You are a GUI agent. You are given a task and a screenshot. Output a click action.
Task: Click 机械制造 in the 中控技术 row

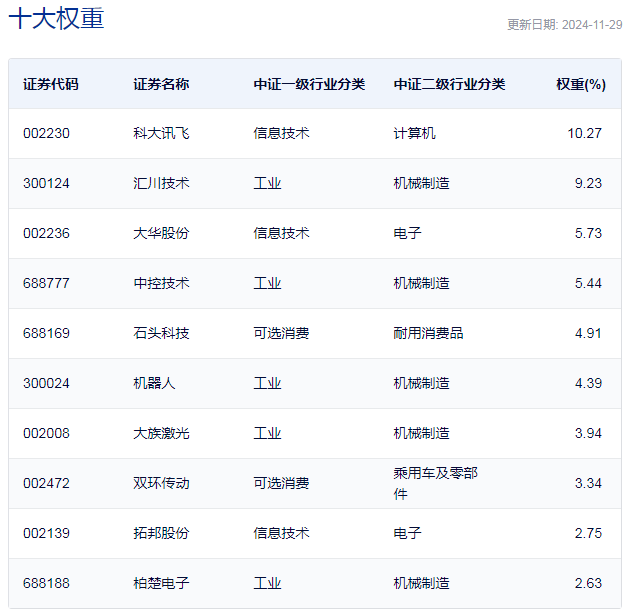pyautogui.click(x=421, y=283)
